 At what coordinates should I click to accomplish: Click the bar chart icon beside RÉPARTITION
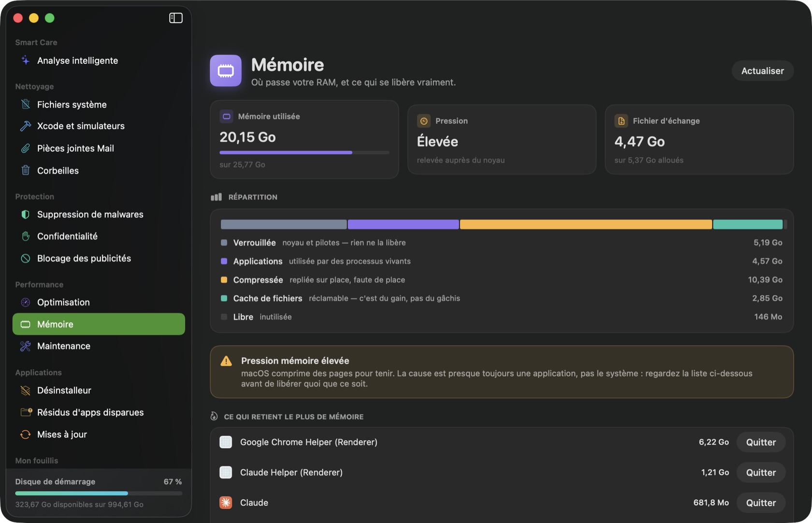[x=216, y=197]
